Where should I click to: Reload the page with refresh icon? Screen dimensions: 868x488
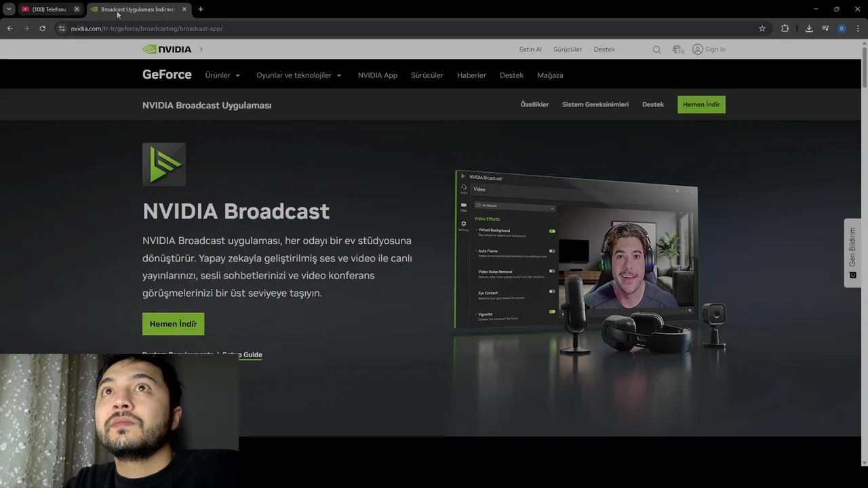click(x=42, y=28)
